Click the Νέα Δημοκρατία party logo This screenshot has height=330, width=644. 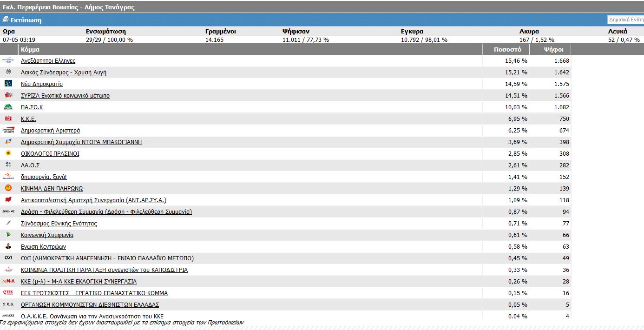(x=8, y=84)
